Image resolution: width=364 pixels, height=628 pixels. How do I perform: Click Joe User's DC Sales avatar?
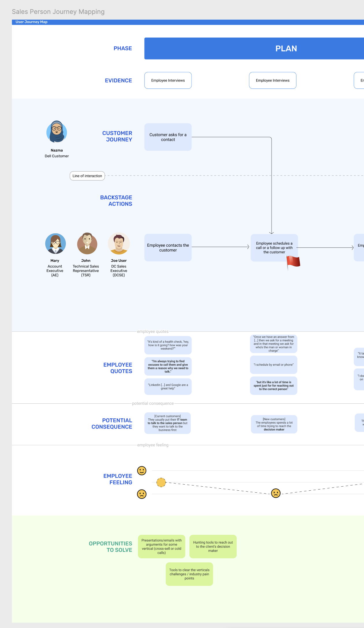pos(119,243)
